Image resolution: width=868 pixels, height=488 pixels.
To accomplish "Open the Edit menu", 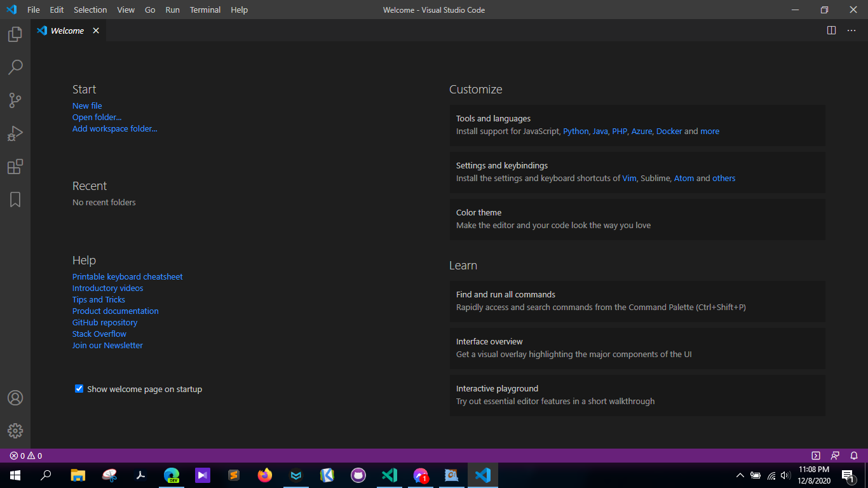I will coord(57,10).
